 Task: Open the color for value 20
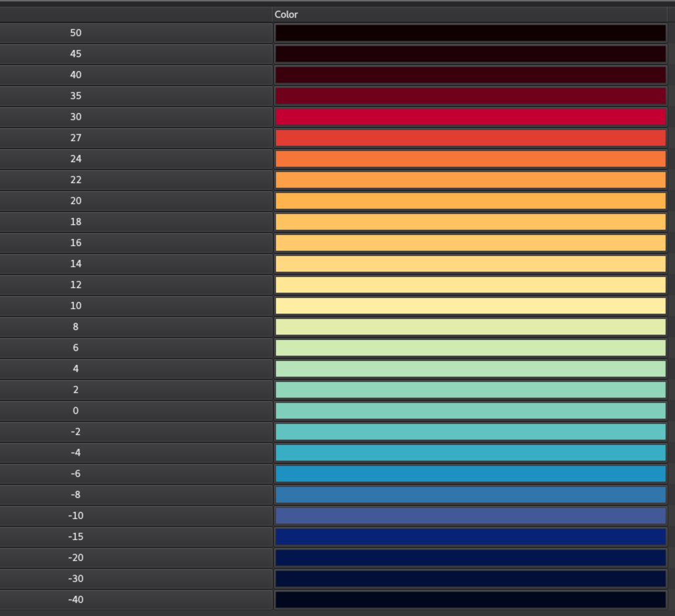point(469,201)
